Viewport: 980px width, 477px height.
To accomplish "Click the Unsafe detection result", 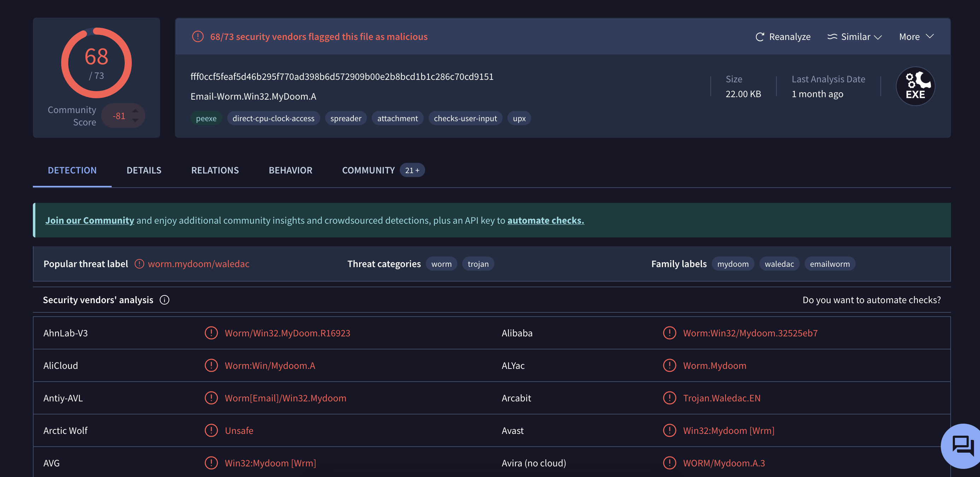I will coord(239,431).
